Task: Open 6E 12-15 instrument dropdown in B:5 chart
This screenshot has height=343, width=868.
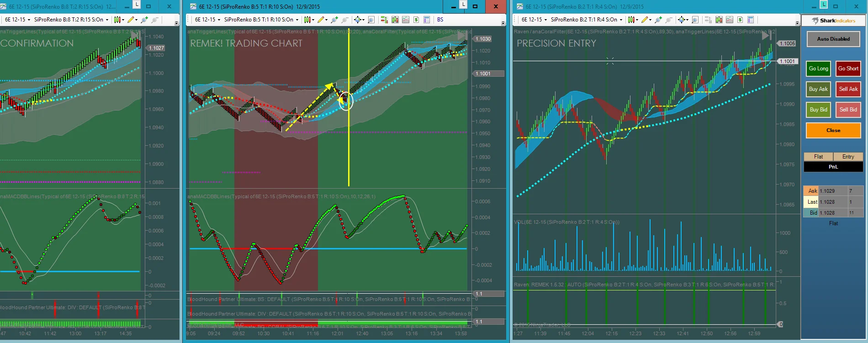Action: pyautogui.click(x=207, y=20)
